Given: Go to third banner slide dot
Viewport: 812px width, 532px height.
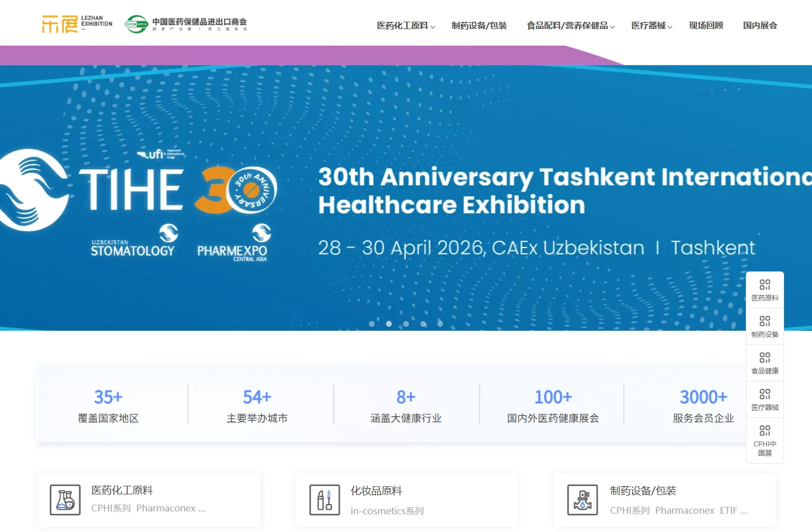Looking at the screenshot, I should pyautogui.click(x=406, y=324).
